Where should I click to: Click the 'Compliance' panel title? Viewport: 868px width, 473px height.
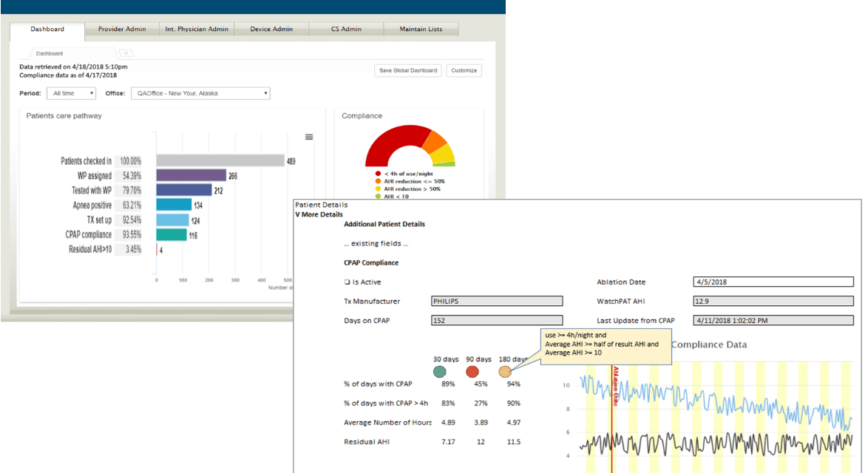[x=362, y=116]
